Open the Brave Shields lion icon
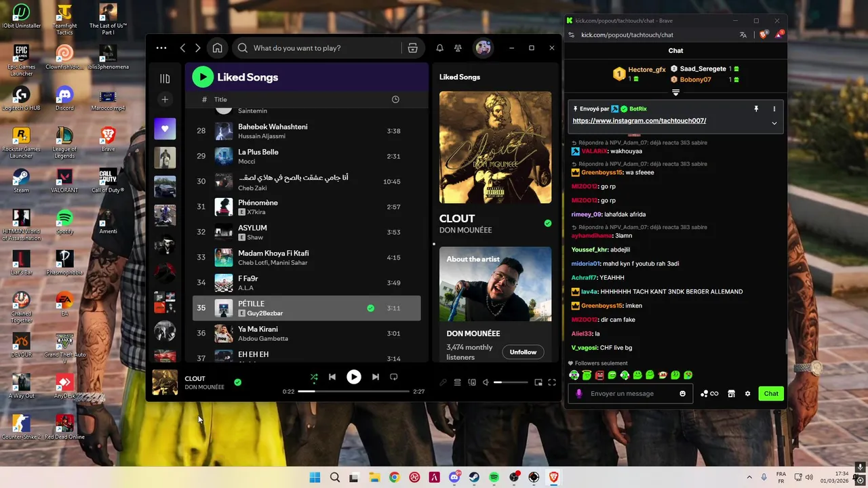This screenshot has height=488, width=868. coord(763,35)
